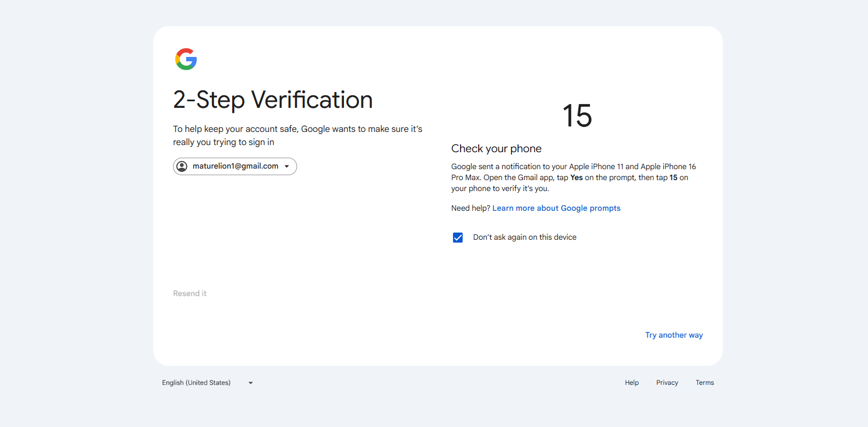Click the 2-Step Verification heading
Image resolution: width=868 pixels, height=427 pixels.
click(x=273, y=100)
